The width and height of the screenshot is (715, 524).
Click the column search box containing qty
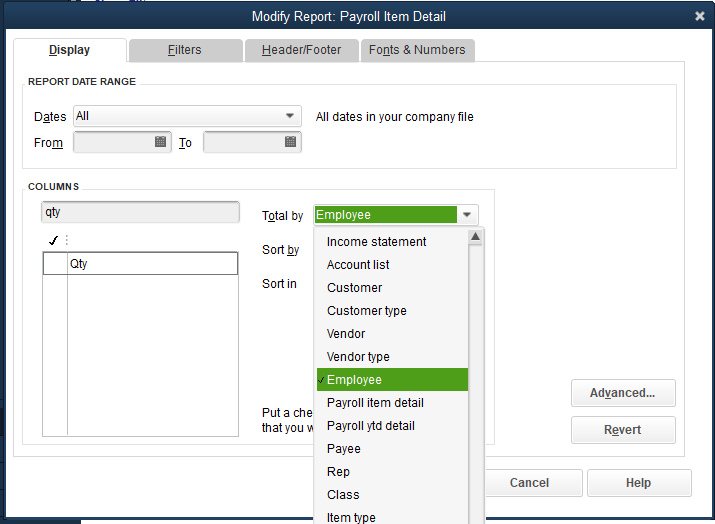coord(140,212)
